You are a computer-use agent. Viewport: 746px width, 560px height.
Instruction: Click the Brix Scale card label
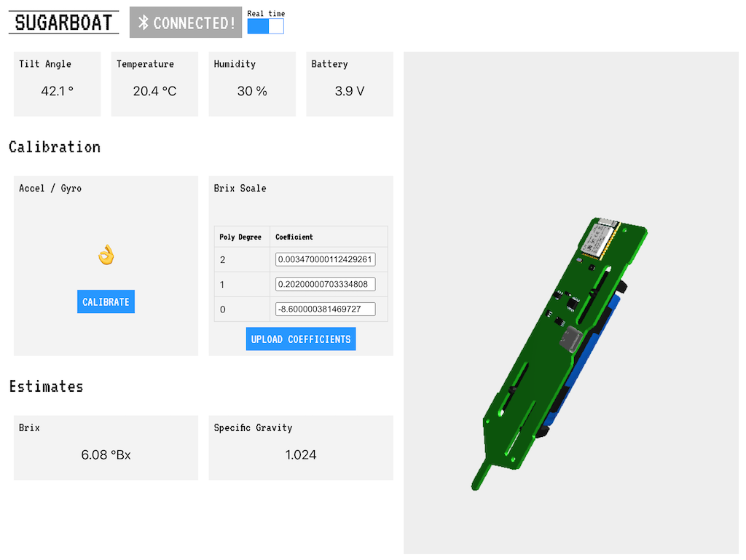tap(240, 189)
